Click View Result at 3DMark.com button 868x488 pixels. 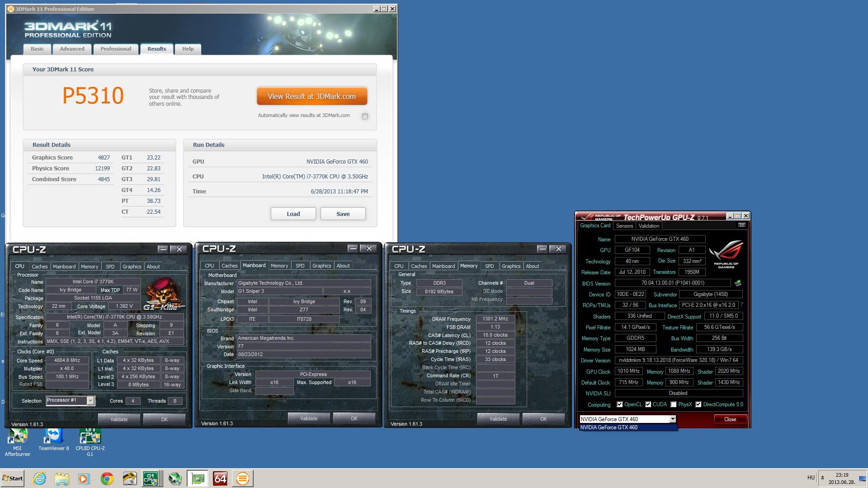(312, 96)
